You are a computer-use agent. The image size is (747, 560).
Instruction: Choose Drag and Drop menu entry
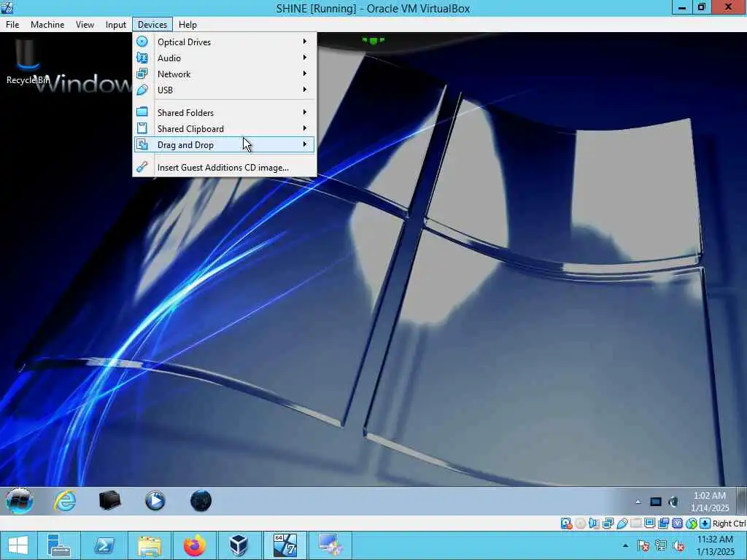point(224,145)
